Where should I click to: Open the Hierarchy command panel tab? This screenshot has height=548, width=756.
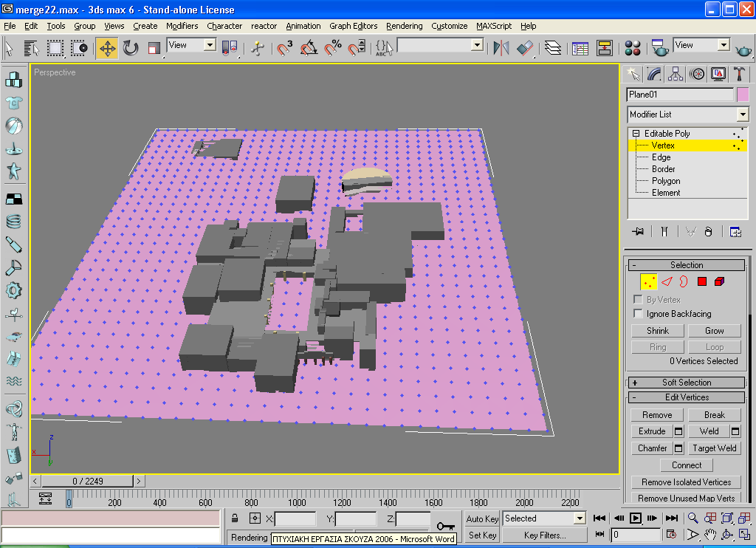tap(676, 74)
